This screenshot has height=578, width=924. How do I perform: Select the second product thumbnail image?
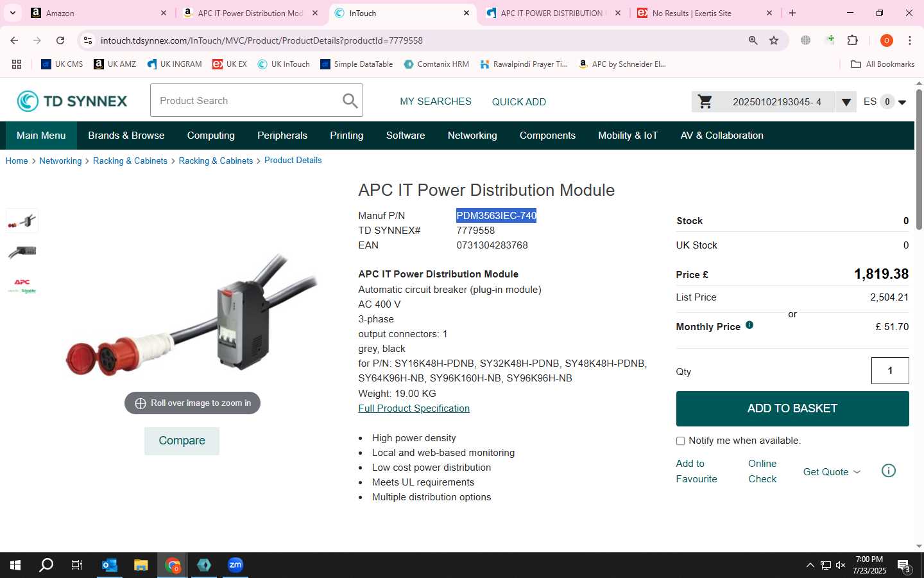pos(22,252)
